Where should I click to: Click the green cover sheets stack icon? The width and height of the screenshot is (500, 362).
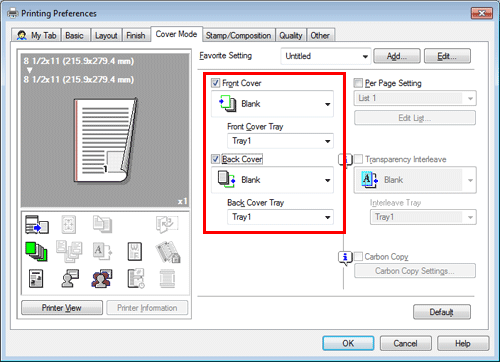click(36, 251)
